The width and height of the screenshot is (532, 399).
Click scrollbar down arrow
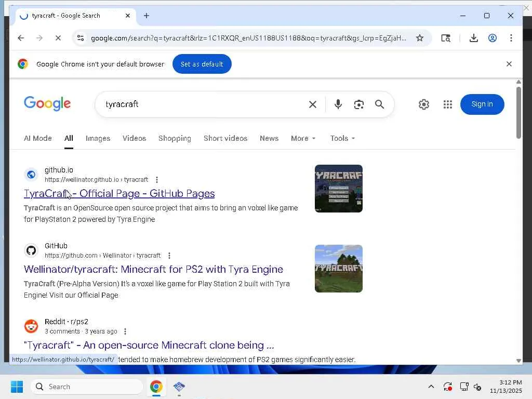pyautogui.click(x=518, y=361)
